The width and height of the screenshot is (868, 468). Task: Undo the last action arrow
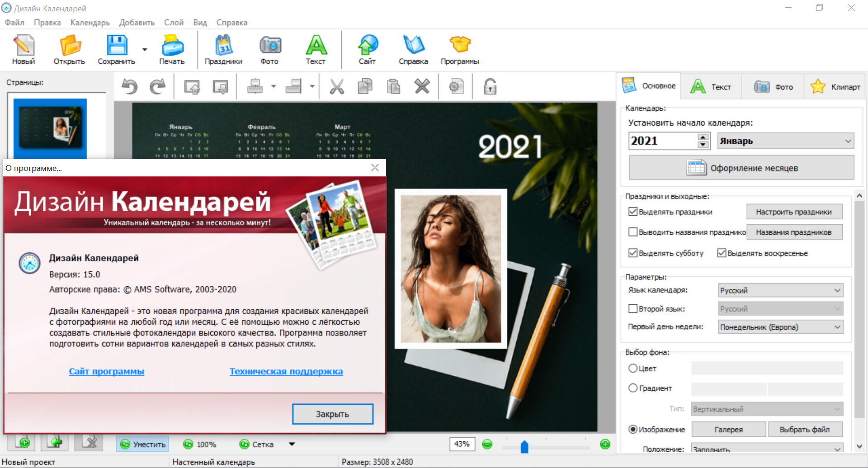[x=130, y=86]
